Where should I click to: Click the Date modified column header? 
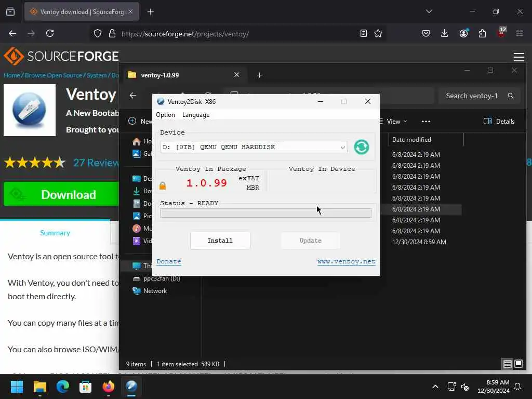point(426,140)
